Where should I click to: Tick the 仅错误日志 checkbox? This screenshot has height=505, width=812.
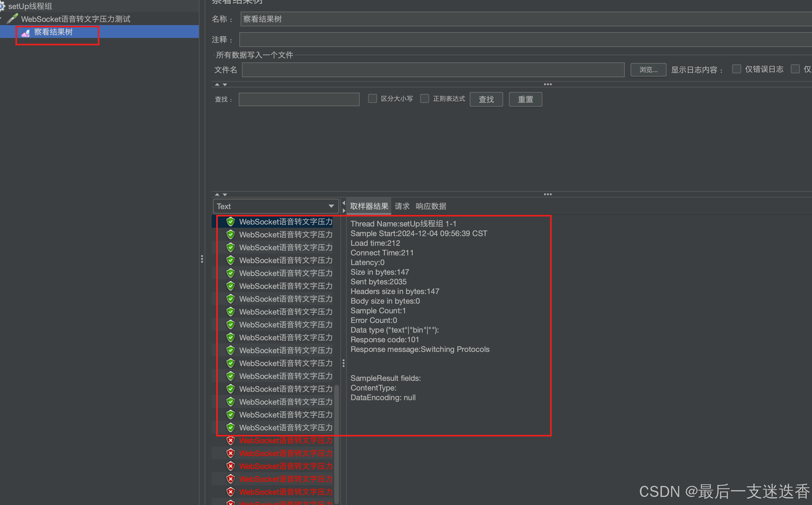(736, 69)
